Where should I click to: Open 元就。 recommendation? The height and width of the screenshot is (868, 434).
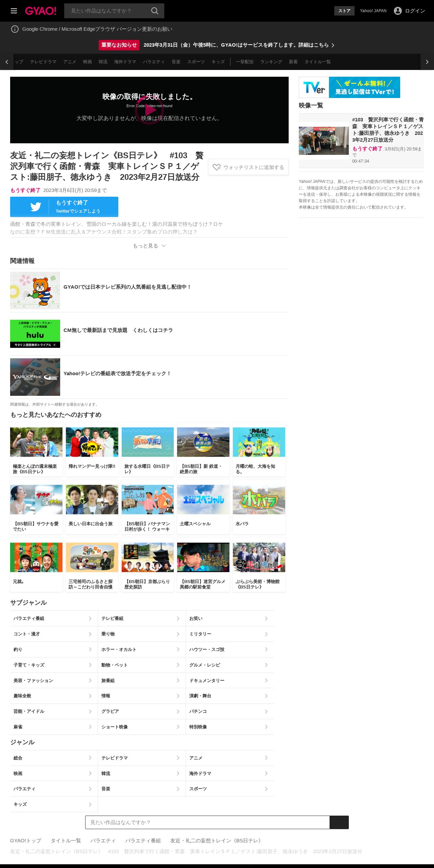[37, 565]
